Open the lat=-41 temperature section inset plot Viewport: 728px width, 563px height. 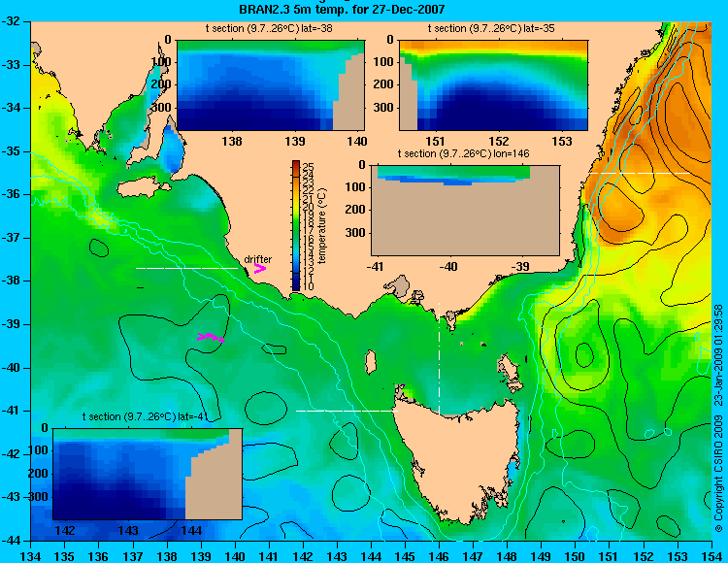[148, 474]
